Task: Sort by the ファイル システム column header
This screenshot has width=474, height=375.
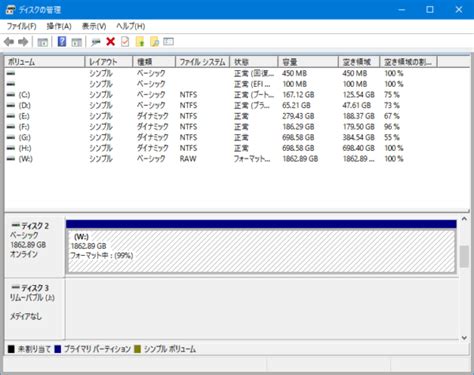Action: [203, 62]
